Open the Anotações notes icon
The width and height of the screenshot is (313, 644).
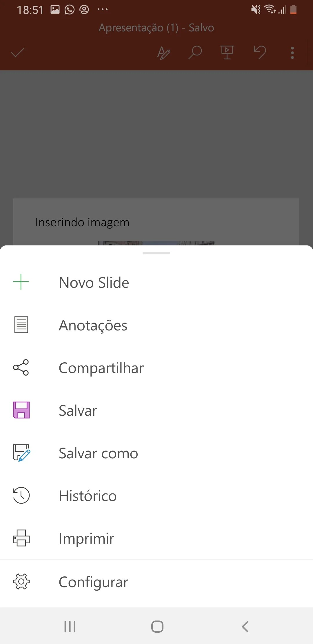coord(21,325)
